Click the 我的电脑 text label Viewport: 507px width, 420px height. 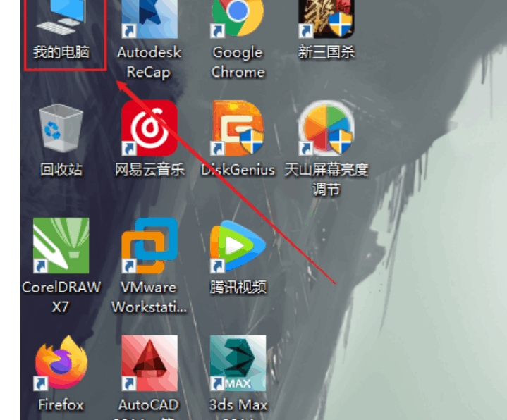pyautogui.click(x=61, y=52)
